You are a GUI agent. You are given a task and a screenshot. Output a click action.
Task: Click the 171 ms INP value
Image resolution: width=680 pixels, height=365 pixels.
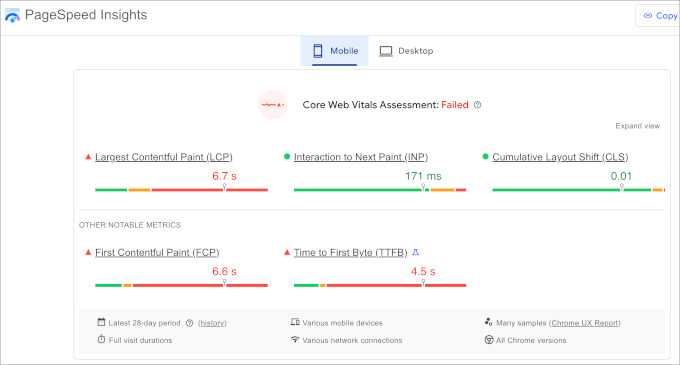tap(423, 176)
